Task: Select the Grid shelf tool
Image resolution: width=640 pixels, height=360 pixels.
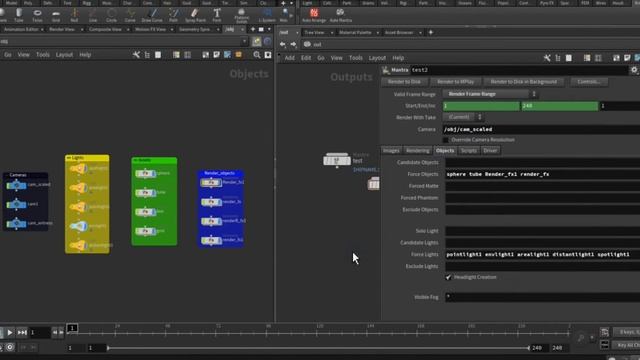Action: pos(56,16)
